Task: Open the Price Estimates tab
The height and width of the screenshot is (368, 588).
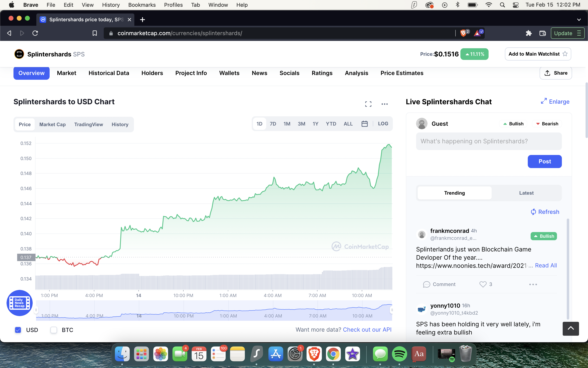Action: (x=402, y=73)
